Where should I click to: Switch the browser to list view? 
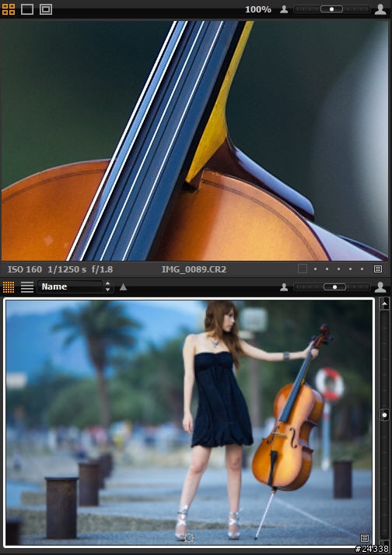point(27,287)
